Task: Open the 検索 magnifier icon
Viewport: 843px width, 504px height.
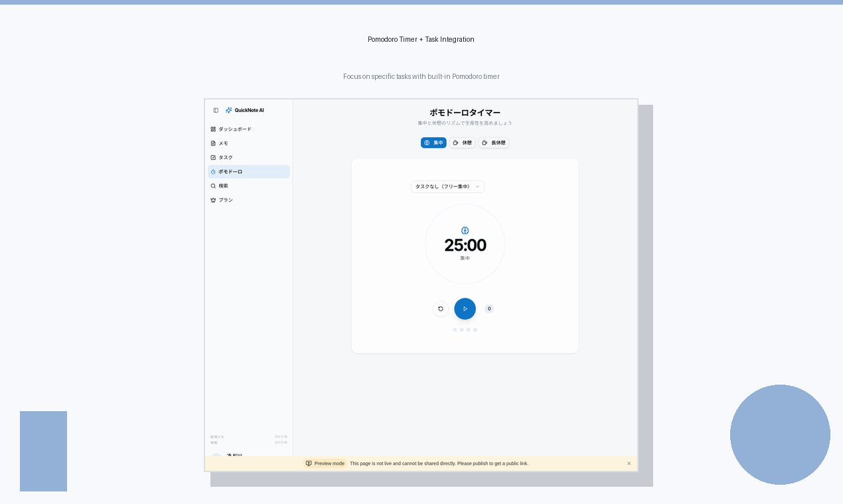Action: 213,186
